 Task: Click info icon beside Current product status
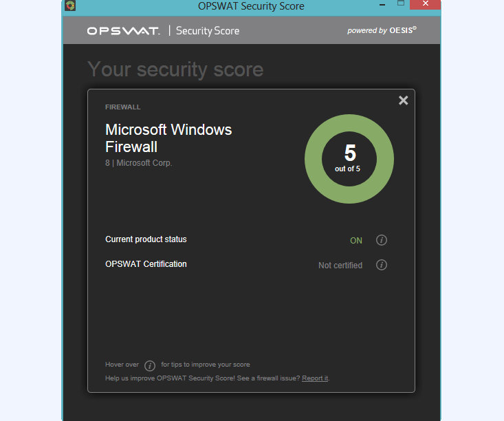(381, 240)
